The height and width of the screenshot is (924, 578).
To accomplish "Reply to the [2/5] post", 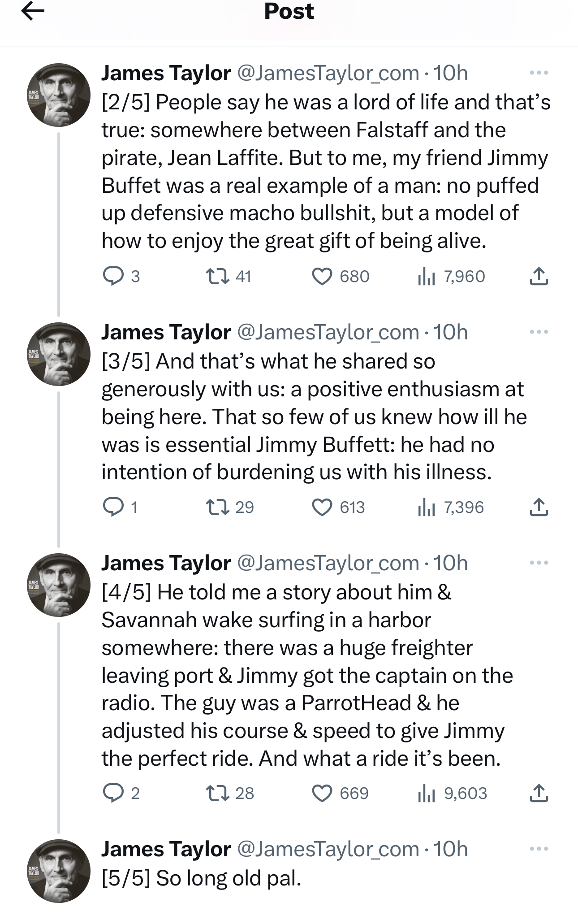I will [x=113, y=276].
